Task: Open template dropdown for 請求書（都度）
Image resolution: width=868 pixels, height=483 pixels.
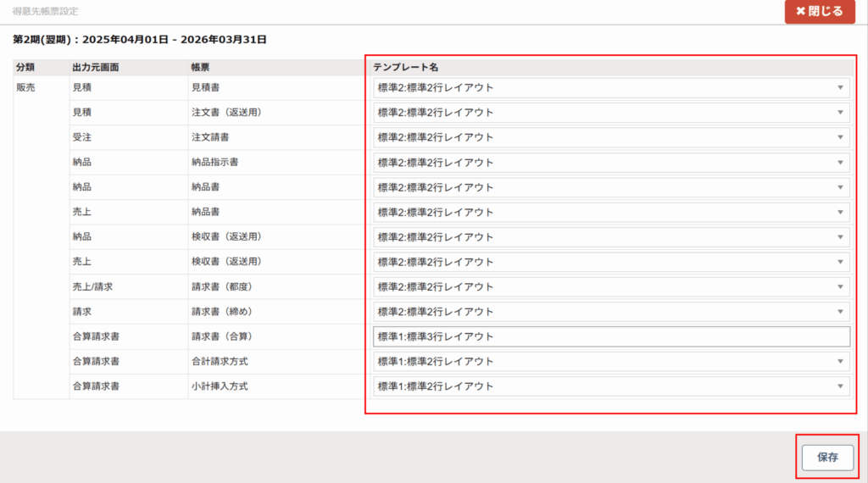Action: pos(610,286)
